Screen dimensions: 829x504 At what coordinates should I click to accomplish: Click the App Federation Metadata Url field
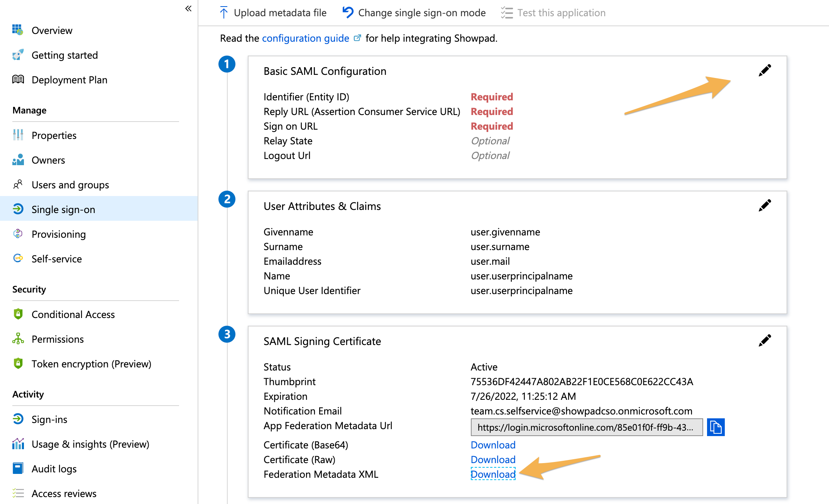pyautogui.click(x=587, y=427)
